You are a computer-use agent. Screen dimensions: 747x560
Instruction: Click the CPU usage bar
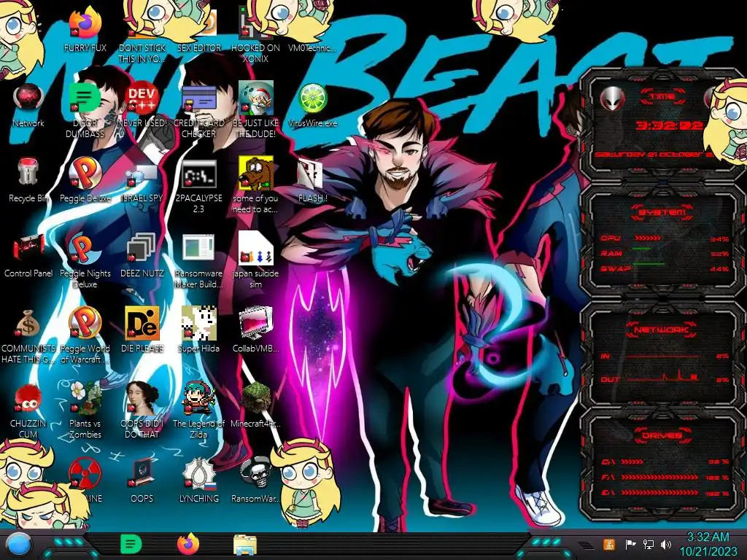pos(647,238)
